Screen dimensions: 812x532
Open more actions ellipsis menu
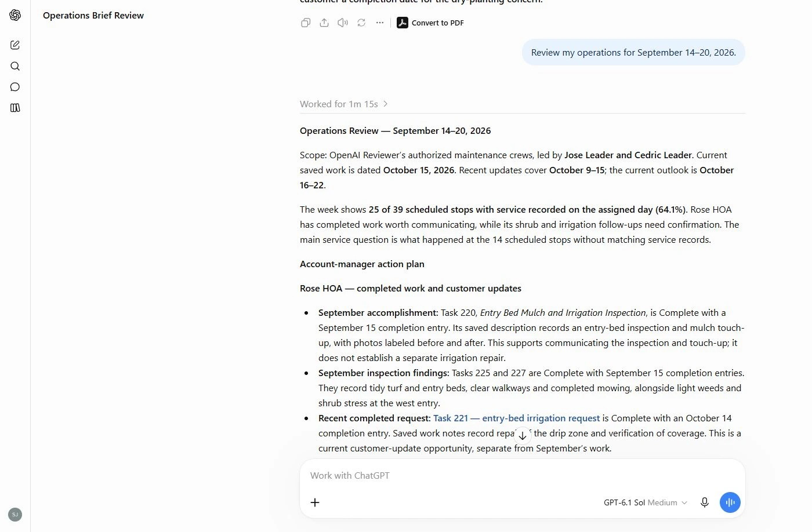tap(380, 23)
